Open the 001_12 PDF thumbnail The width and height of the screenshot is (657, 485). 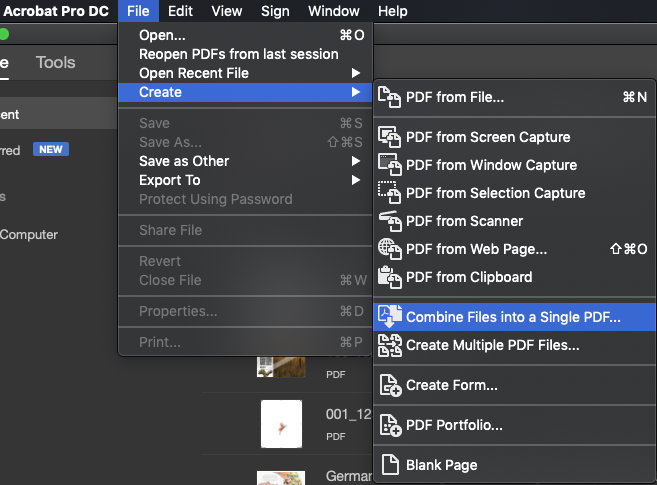pos(281,423)
